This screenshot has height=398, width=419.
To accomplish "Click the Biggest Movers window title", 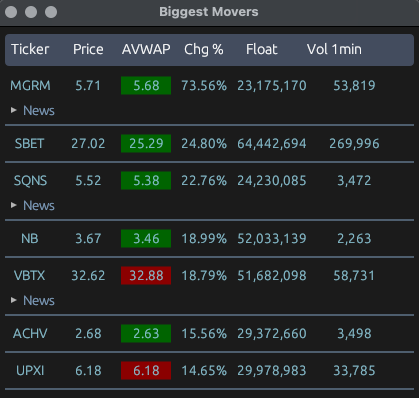I will coord(209,12).
